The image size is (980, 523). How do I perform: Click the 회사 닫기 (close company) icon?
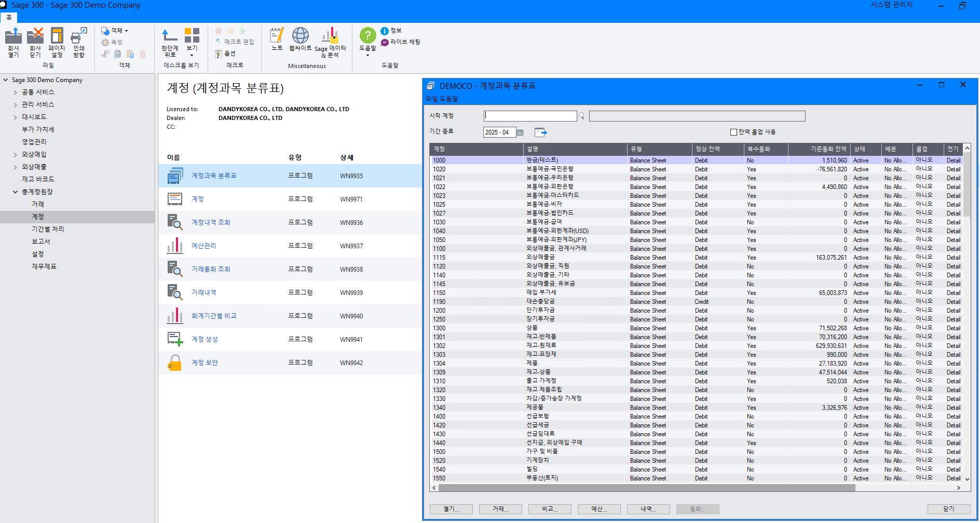(35, 36)
